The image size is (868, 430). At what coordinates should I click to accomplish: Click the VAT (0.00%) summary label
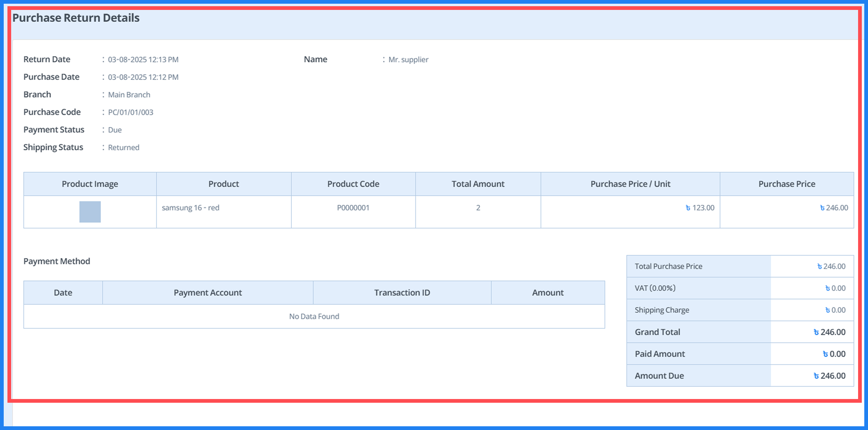655,288
